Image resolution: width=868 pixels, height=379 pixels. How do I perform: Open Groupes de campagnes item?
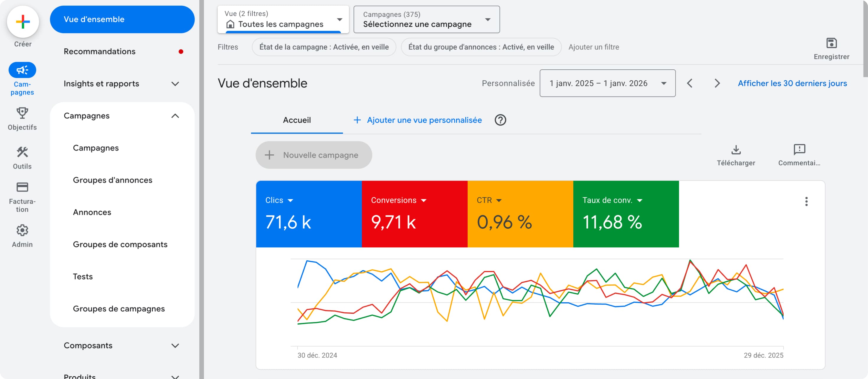pyautogui.click(x=119, y=308)
